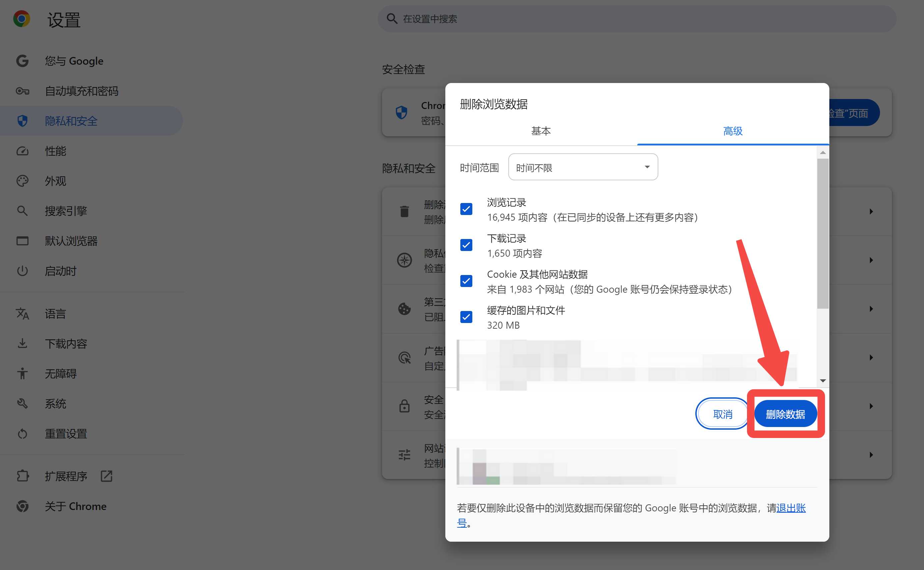Image resolution: width=924 pixels, height=570 pixels.
Task: Switch to the 高级 tab
Action: [733, 131]
